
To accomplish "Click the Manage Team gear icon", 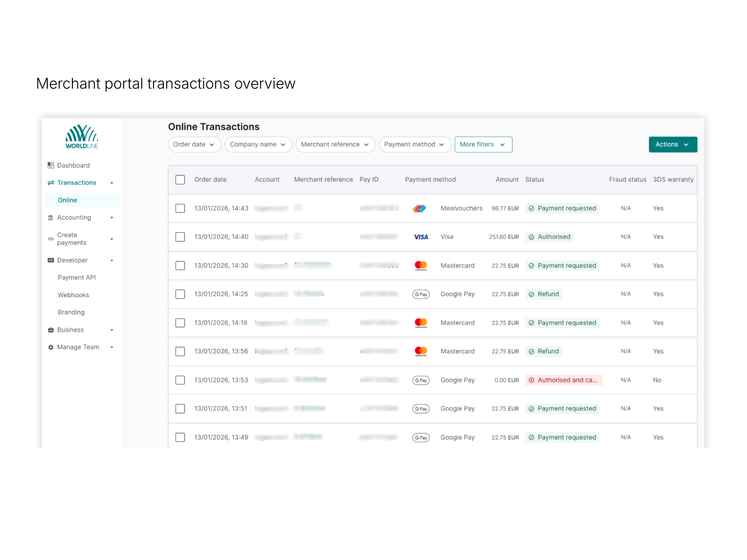I will click(50, 347).
